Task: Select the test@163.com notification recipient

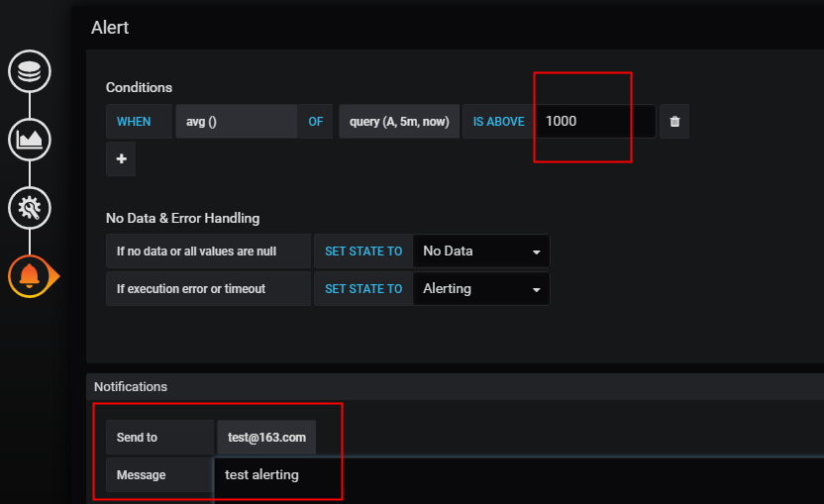Action: (x=266, y=438)
